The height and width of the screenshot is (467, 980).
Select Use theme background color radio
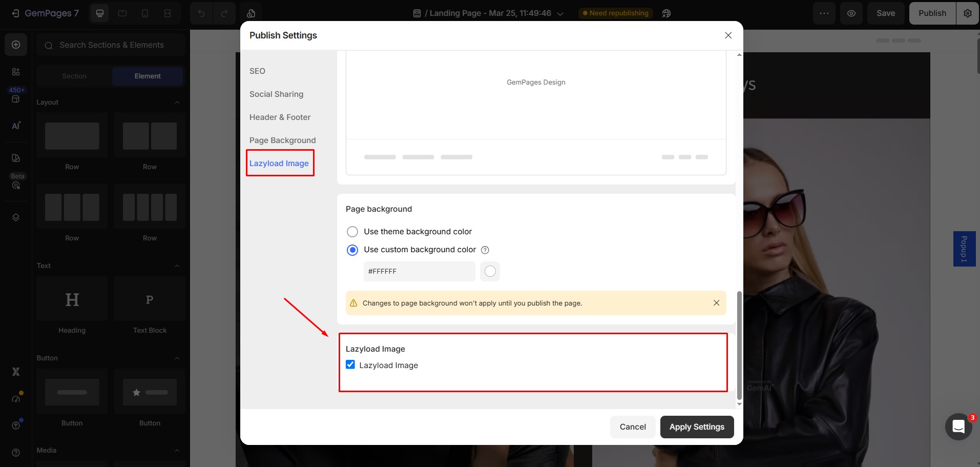[x=352, y=232]
